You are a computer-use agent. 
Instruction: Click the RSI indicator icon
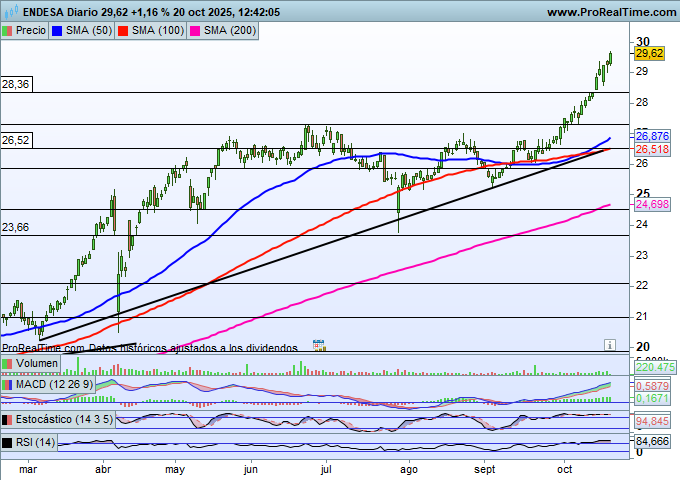pyautogui.click(x=9, y=442)
